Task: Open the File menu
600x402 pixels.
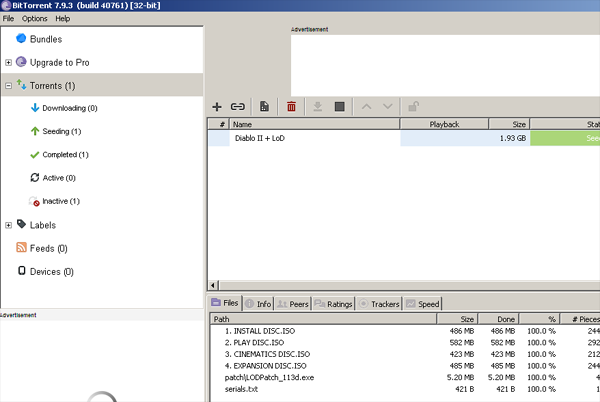Action: (8, 18)
